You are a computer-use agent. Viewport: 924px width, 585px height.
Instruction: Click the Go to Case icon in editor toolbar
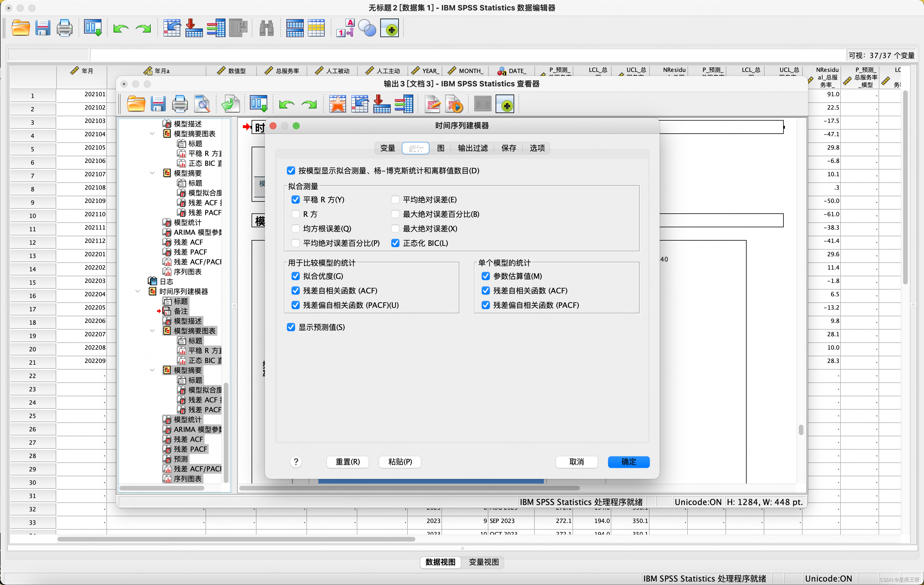pyautogui.click(x=172, y=28)
